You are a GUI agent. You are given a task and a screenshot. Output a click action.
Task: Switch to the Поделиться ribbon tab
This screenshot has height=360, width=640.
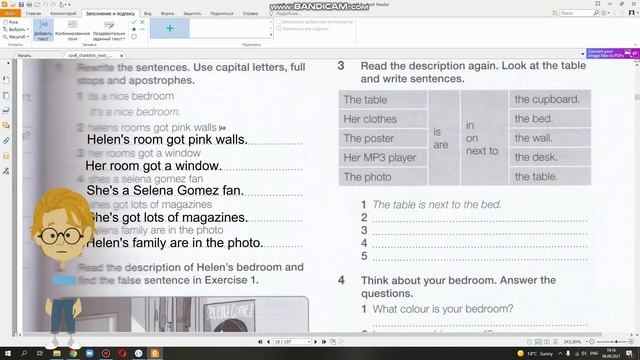[222, 13]
